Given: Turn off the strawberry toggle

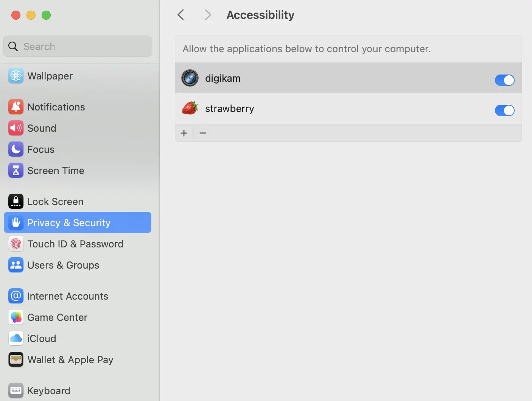Looking at the screenshot, I should click(x=504, y=110).
